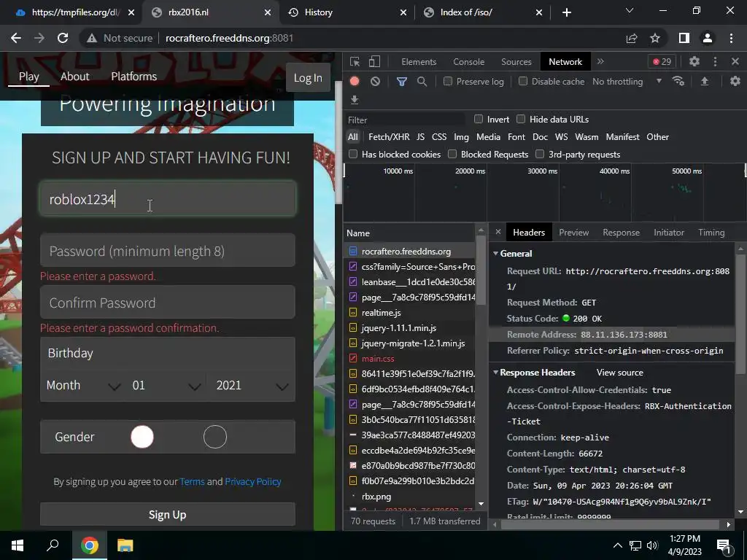Open the About page link
Viewport: 747px width, 560px height.
(75, 76)
